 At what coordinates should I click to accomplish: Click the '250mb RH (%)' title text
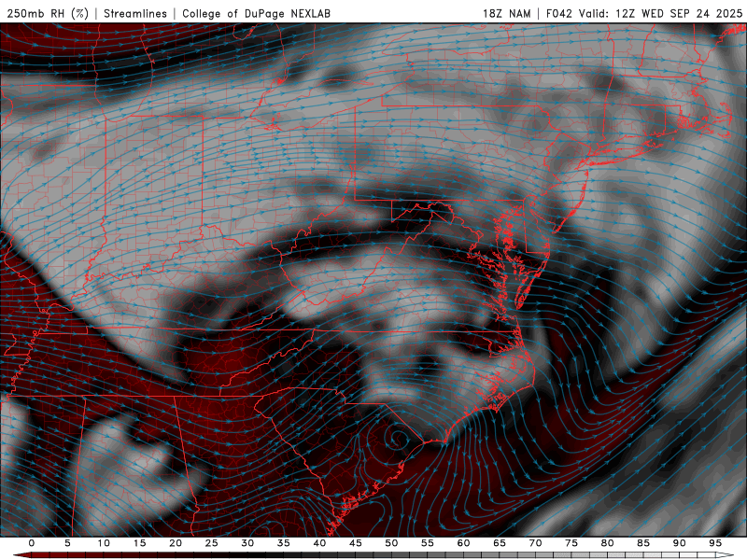[x=49, y=13]
